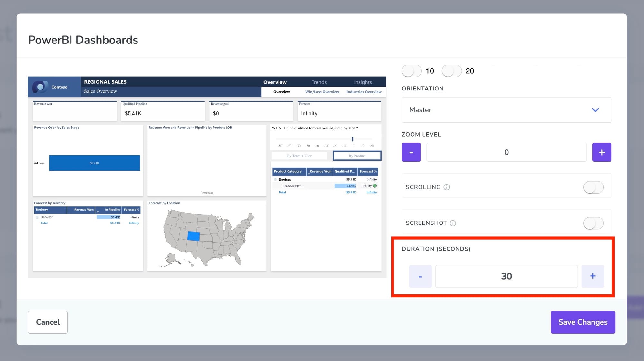The height and width of the screenshot is (361, 644).
Task: Sort by the Revenue Won column arrow in product table
Action: [309, 174]
